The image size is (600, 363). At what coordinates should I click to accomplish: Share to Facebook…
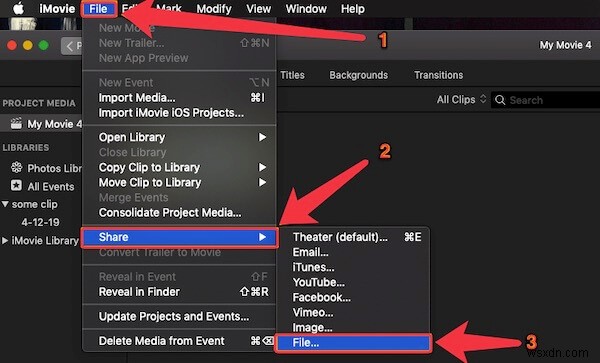point(353,298)
